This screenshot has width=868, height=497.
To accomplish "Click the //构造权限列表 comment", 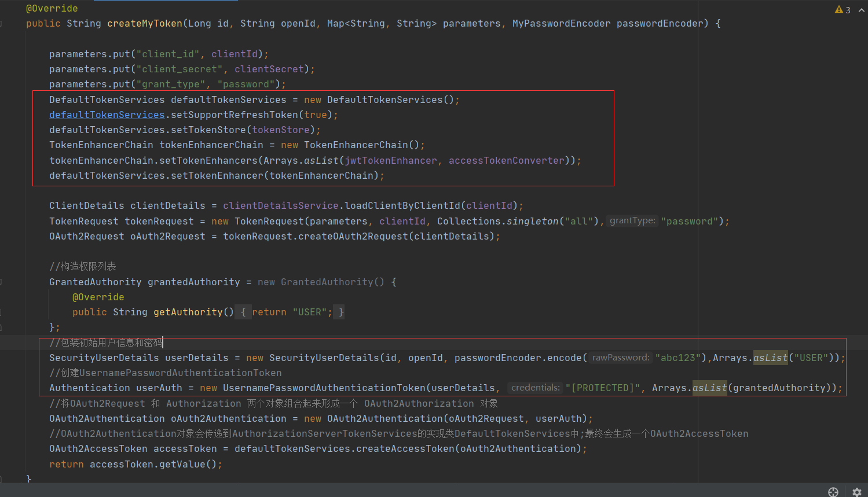I will [x=83, y=266].
